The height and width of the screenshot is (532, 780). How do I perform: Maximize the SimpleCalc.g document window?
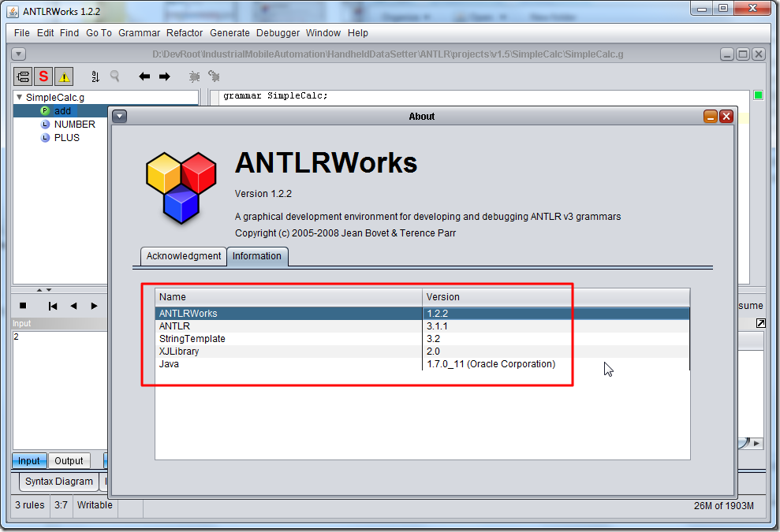click(x=743, y=54)
